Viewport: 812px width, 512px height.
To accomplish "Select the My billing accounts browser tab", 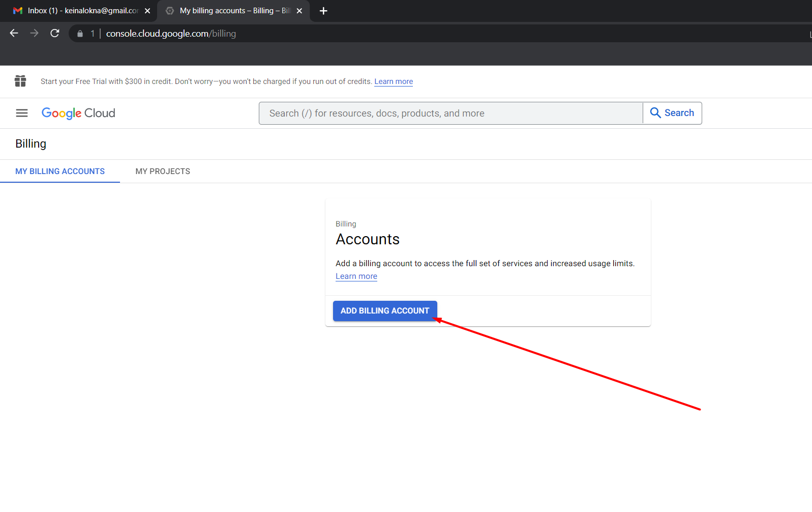I will [x=234, y=11].
